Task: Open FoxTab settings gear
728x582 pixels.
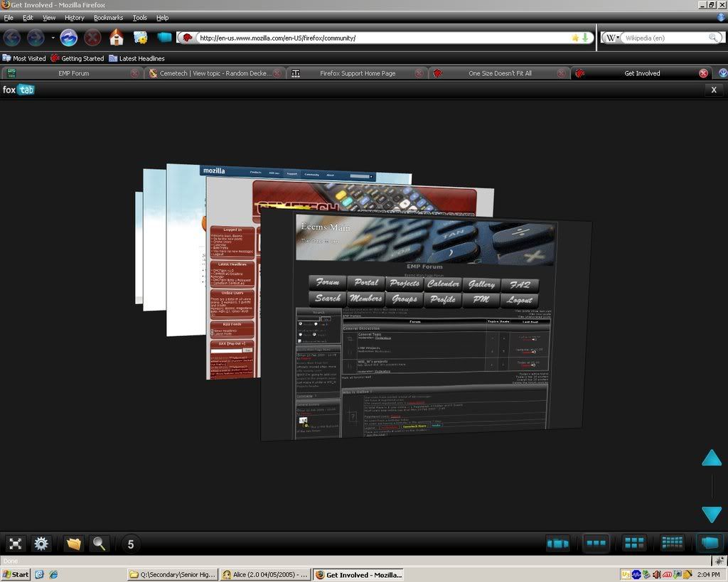Action: pos(41,544)
